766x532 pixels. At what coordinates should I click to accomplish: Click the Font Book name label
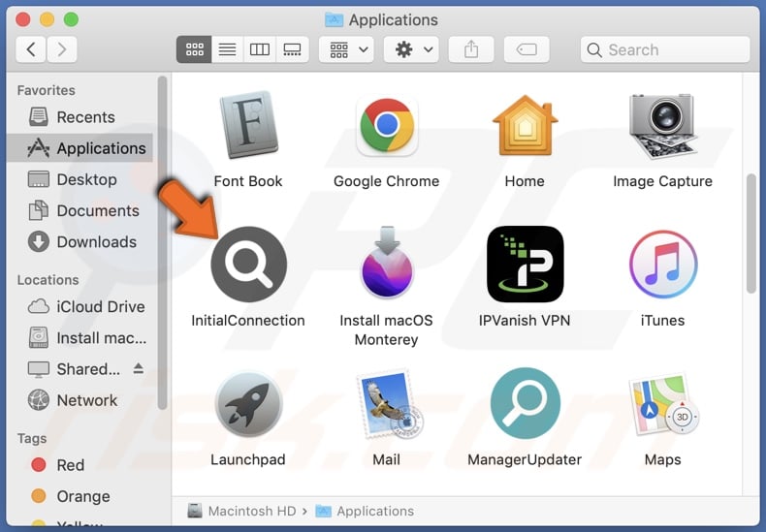[248, 181]
